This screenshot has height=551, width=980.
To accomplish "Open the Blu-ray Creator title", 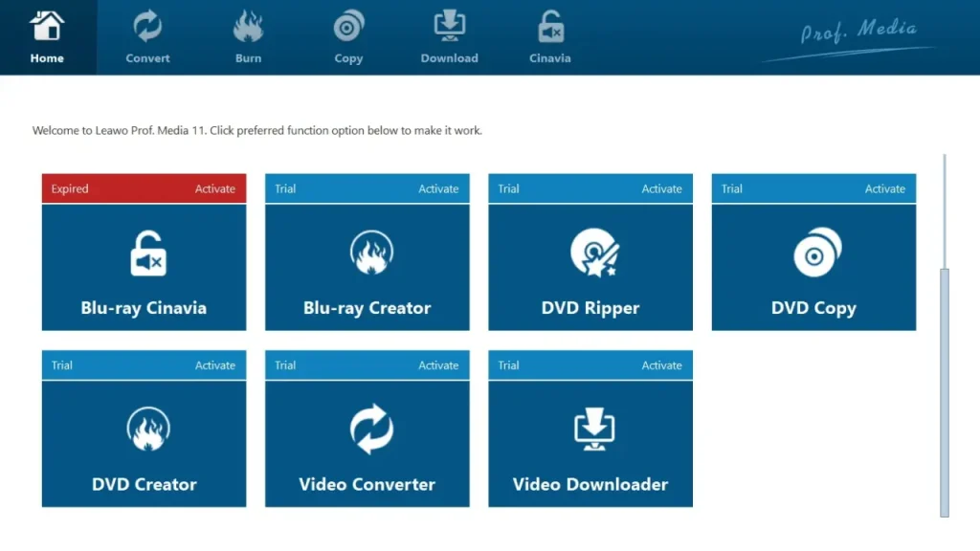I will (367, 308).
